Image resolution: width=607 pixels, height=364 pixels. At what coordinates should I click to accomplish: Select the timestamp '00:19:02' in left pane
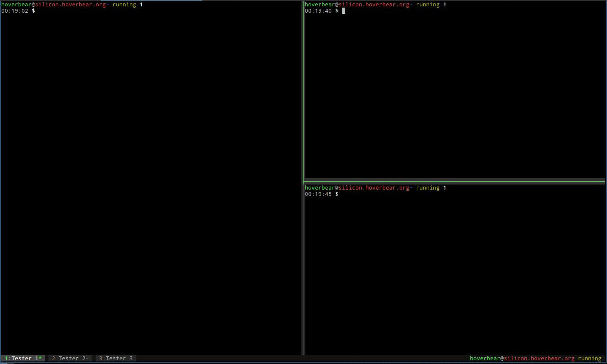click(x=14, y=11)
